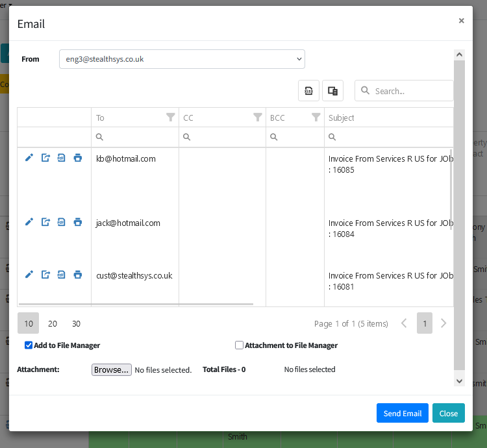Viewport: 487px width, 448px height.
Task: Enable Attachment to File Manager checkbox
Action: [x=239, y=345]
